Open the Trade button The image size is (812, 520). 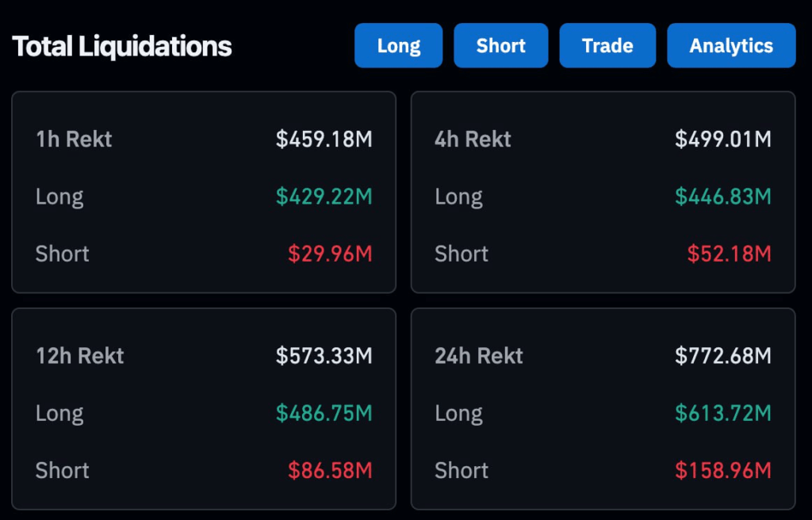[x=607, y=46]
